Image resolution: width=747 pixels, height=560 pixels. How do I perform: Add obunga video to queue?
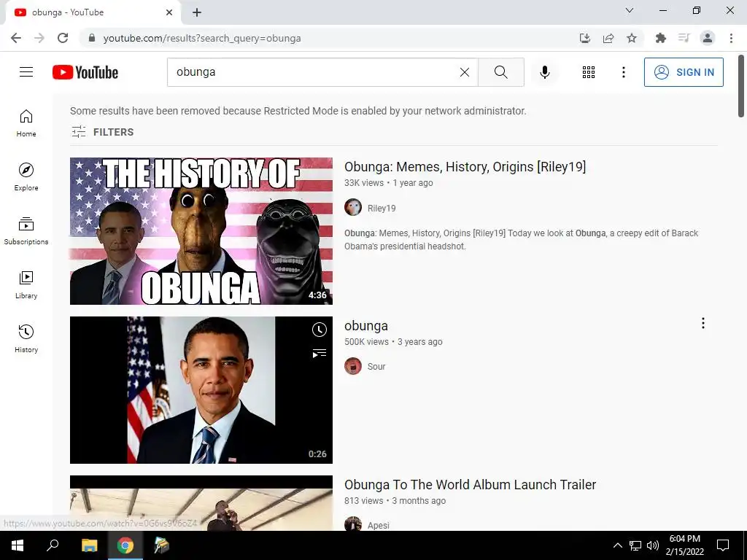320,354
